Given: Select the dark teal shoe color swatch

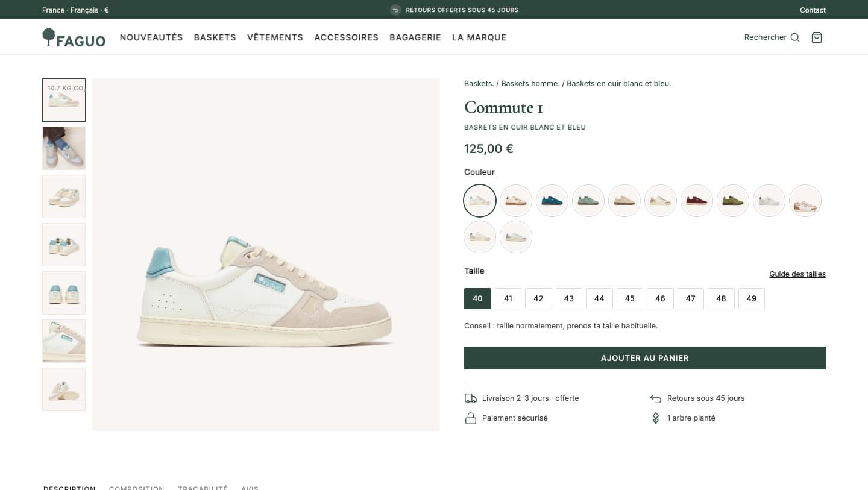Looking at the screenshot, I should click(x=552, y=201).
